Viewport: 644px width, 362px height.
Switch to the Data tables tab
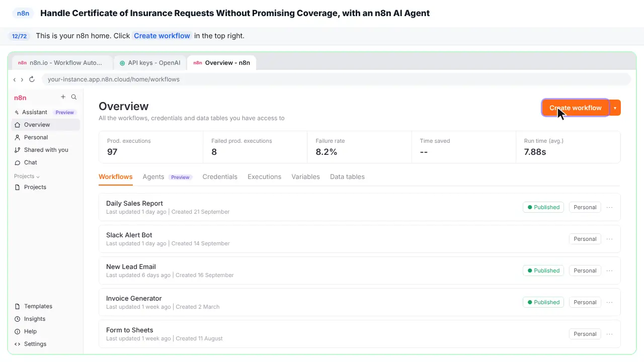(x=347, y=177)
